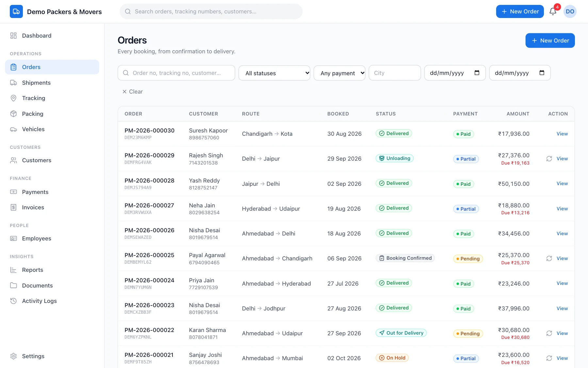This screenshot has width=588, height=368.
Task: Open the Any payment dropdown
Action: (339, 73)
